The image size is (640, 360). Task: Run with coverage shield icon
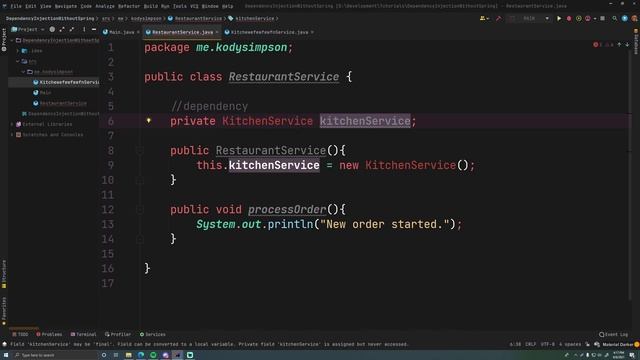578,18
